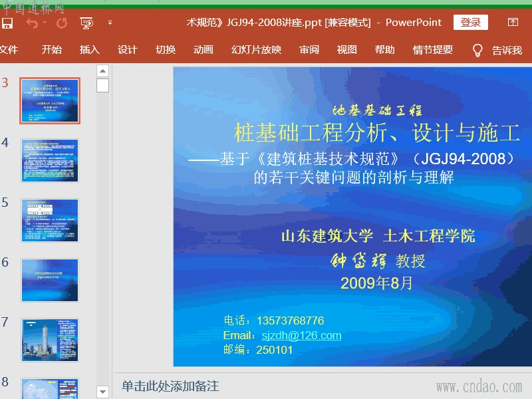Open the 审阅 tab

coord(309,50)
